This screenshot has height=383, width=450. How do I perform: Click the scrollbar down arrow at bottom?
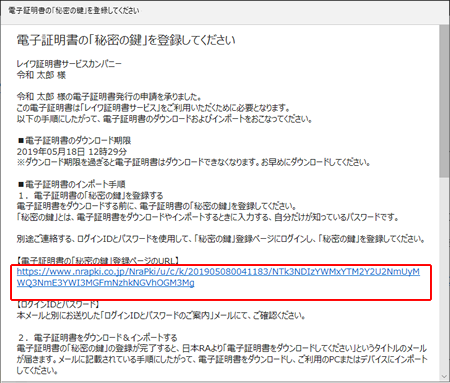(x=444, y=377)
